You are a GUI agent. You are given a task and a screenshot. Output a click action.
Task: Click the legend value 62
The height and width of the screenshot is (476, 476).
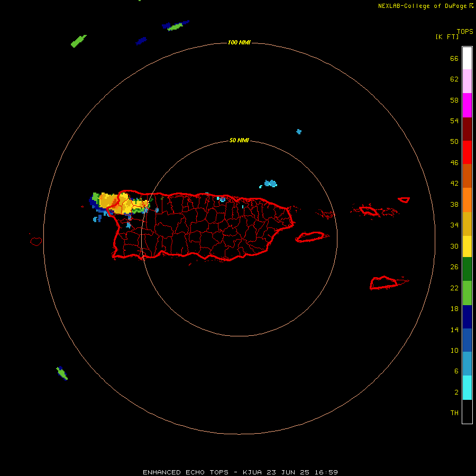pos(454,79)
